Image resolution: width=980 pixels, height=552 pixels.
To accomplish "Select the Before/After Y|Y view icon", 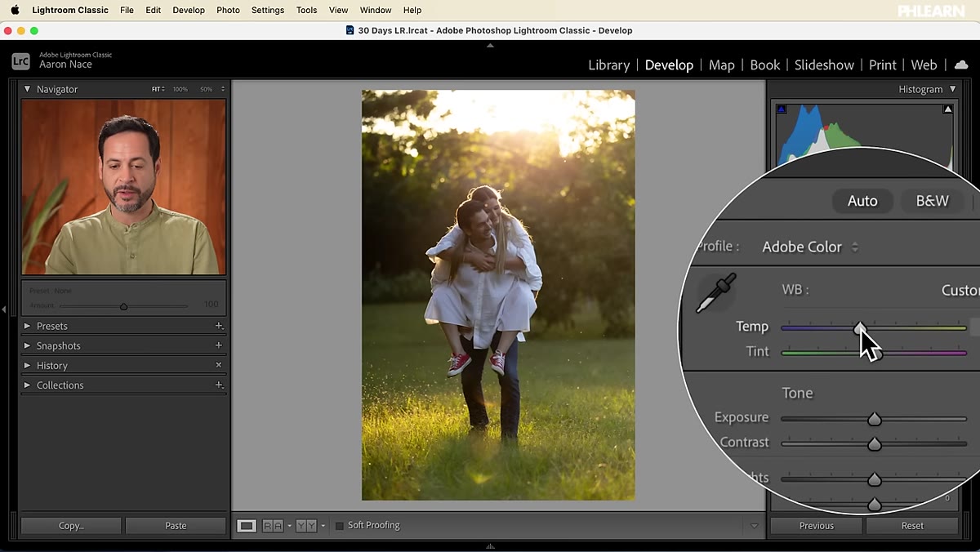I will click(306, 526).
